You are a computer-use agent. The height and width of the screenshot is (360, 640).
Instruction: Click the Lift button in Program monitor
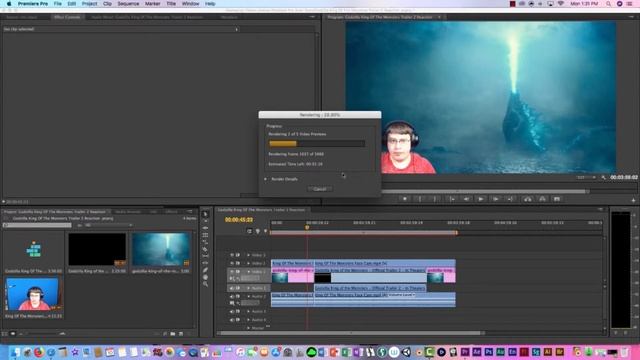click(528, 199)
